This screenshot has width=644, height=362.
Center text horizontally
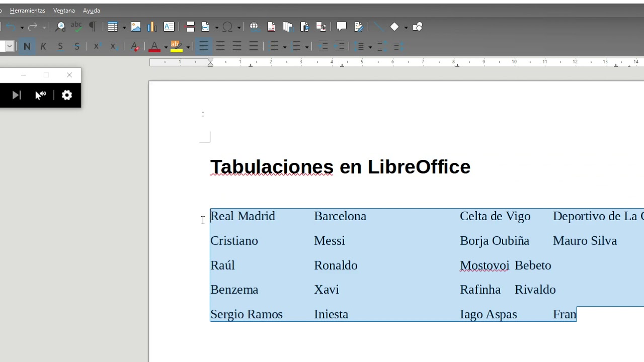[x=220, y=46]
